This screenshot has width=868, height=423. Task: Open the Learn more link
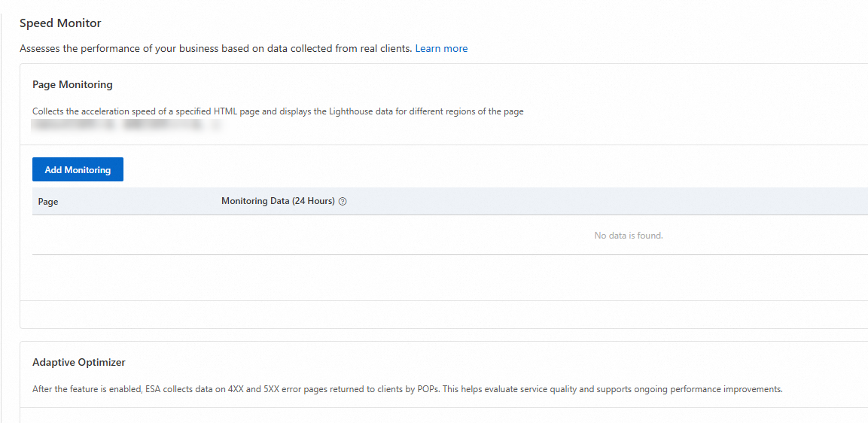(441, 48)
